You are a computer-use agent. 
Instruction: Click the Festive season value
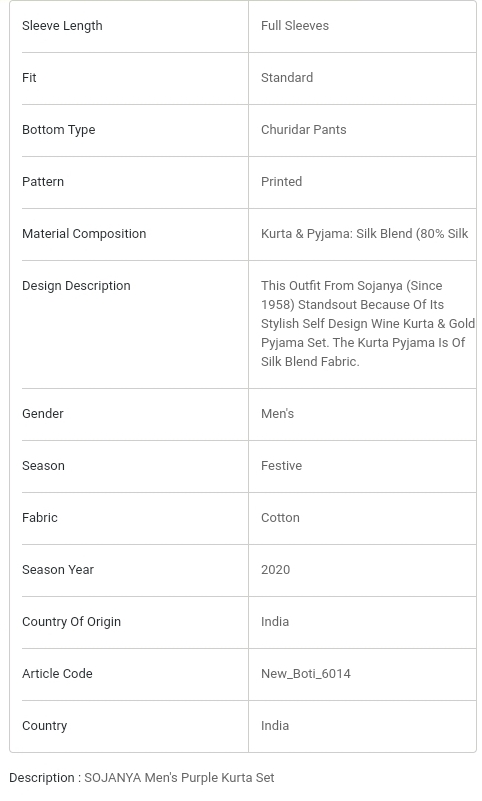click(x=281, y=466)
